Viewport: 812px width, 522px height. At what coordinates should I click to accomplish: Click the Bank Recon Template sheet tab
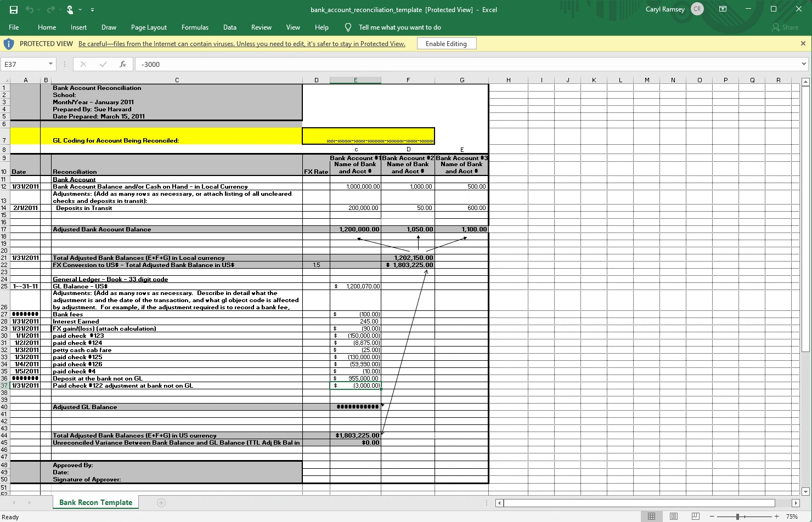pos(95,502)
